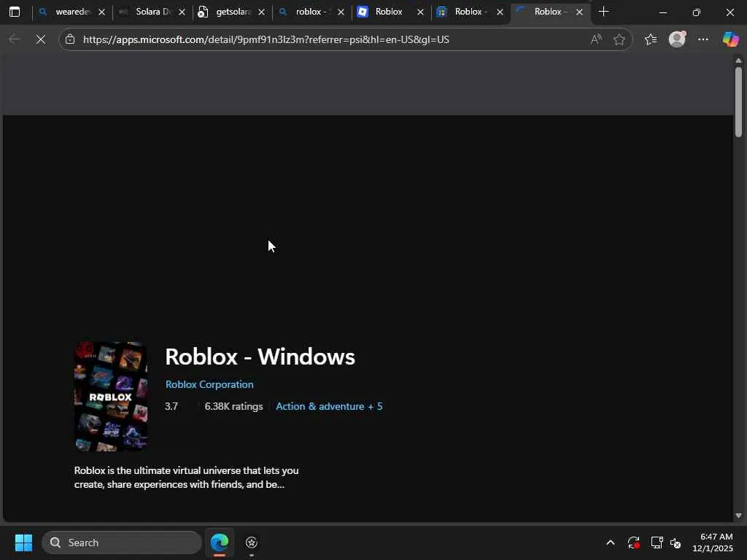The height and width of the screenshot is (560, 747).
Task: Open the Favorites list icon
Action: click(x=651, y=39)
